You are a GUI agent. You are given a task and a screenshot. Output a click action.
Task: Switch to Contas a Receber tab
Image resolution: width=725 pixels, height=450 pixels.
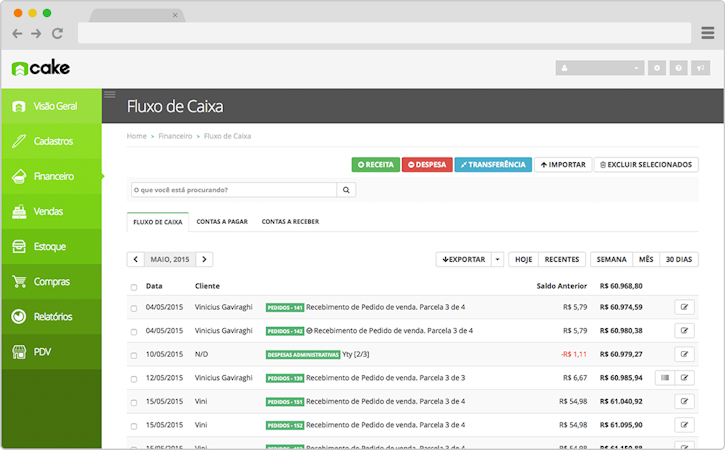290,222
